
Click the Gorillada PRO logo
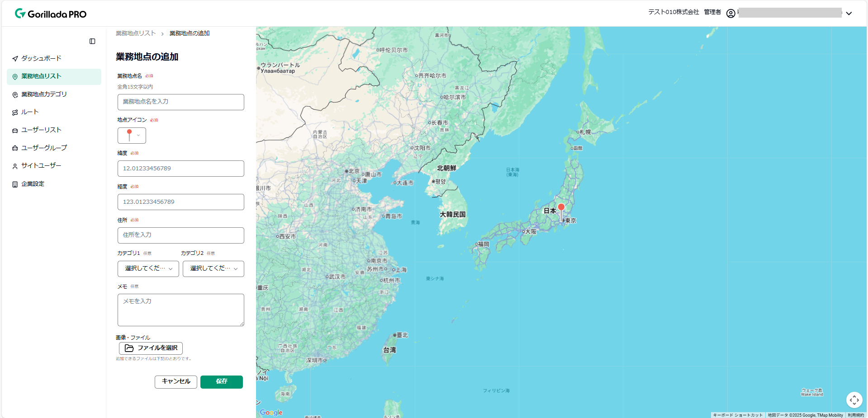(50, 13)
